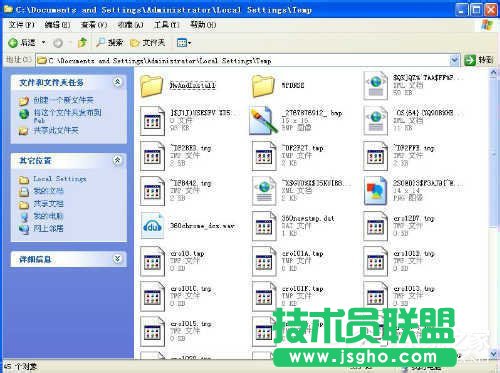
Task: Expand the 详细信息 panel
Action: (117, 259)
